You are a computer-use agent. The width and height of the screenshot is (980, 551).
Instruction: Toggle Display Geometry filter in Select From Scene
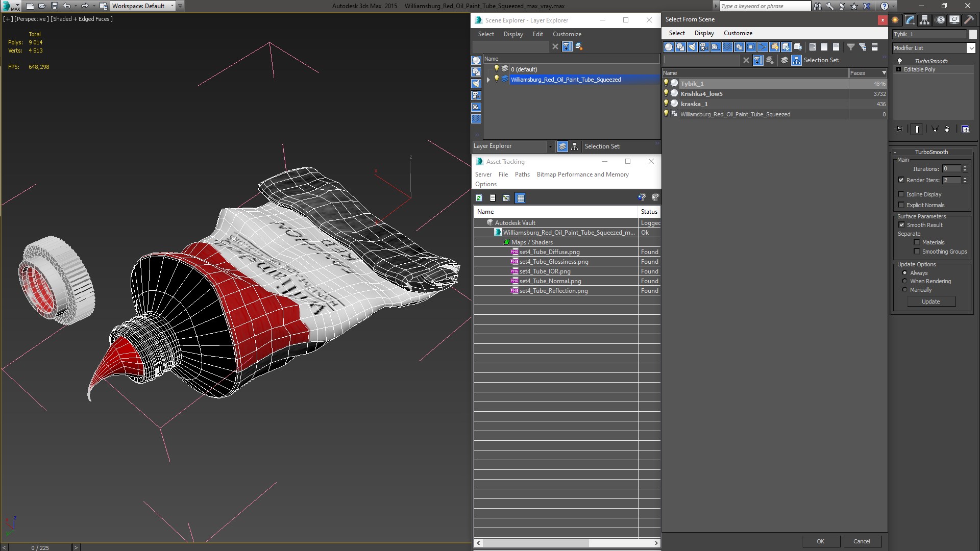pyautogui.click(x=669, y=47)
